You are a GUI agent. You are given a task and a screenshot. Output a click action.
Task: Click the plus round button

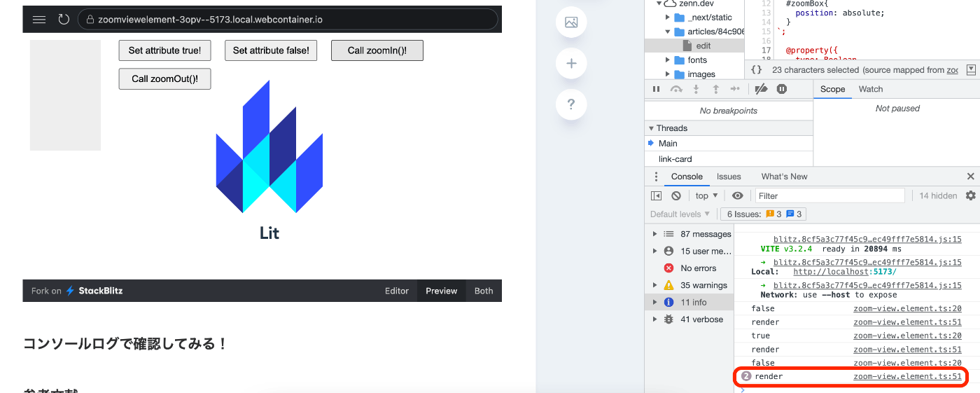coord(571,64)
